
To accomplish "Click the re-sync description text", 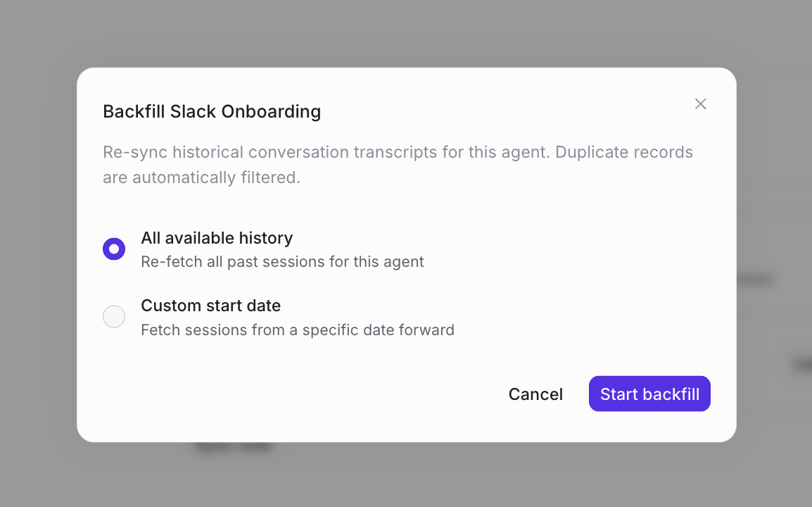I will 398,164.
